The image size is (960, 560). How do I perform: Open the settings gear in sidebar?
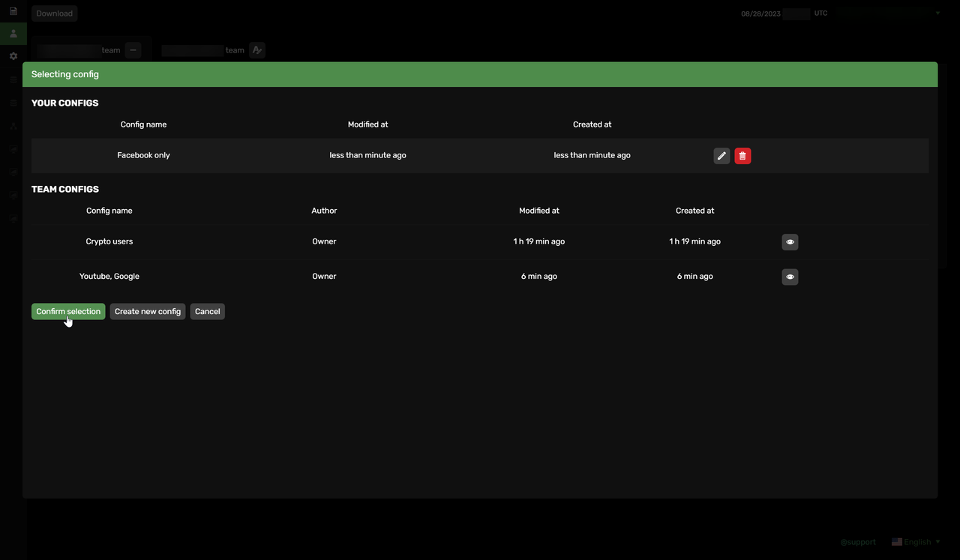(x=13, y=56)
